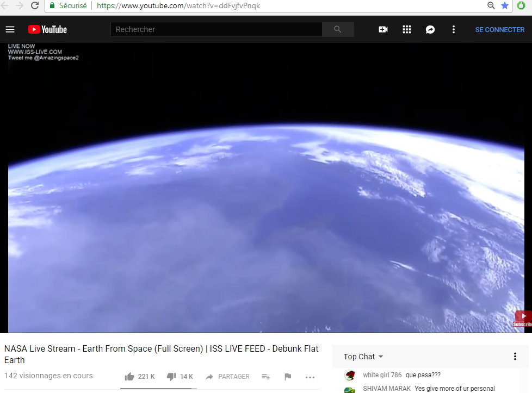Image resolution: width=532 pixels, height=393 pixels.
Task: Click the youtube.com URL in address bar
Action: 178,5
